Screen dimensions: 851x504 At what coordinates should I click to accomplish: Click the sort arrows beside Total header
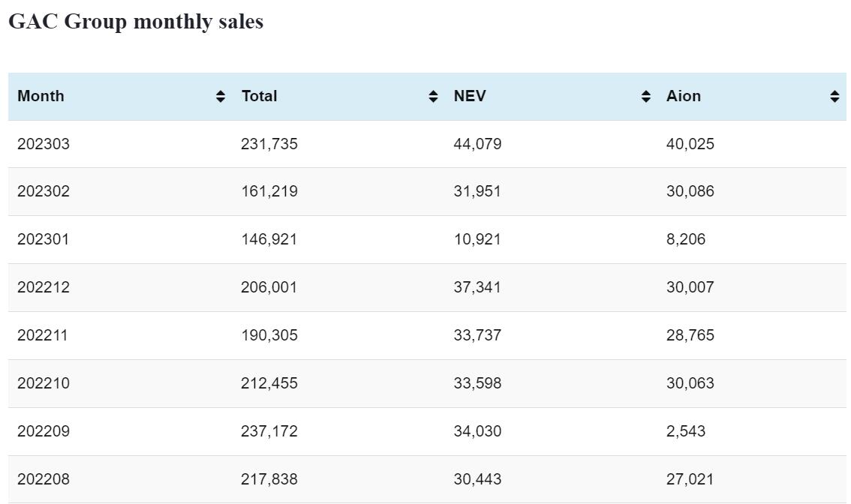tap(433, 96)
